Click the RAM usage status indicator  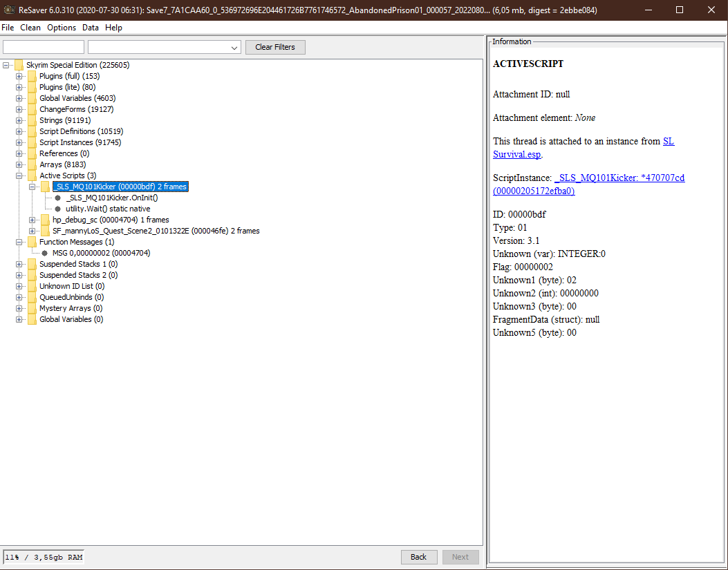pos(44,557)
